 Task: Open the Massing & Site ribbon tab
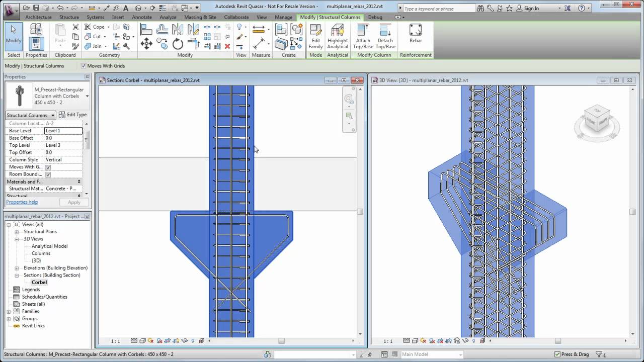[200, 17]
